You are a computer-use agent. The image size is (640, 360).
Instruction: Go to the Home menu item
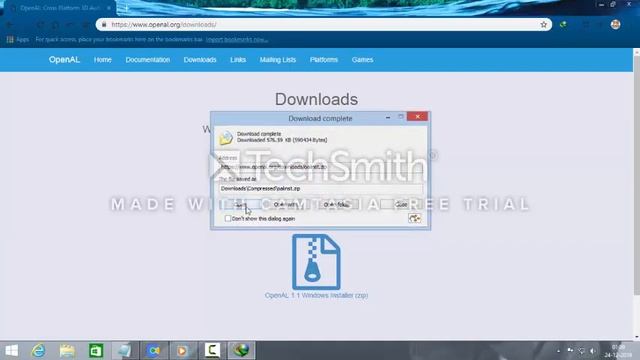[x=102, y=60]
